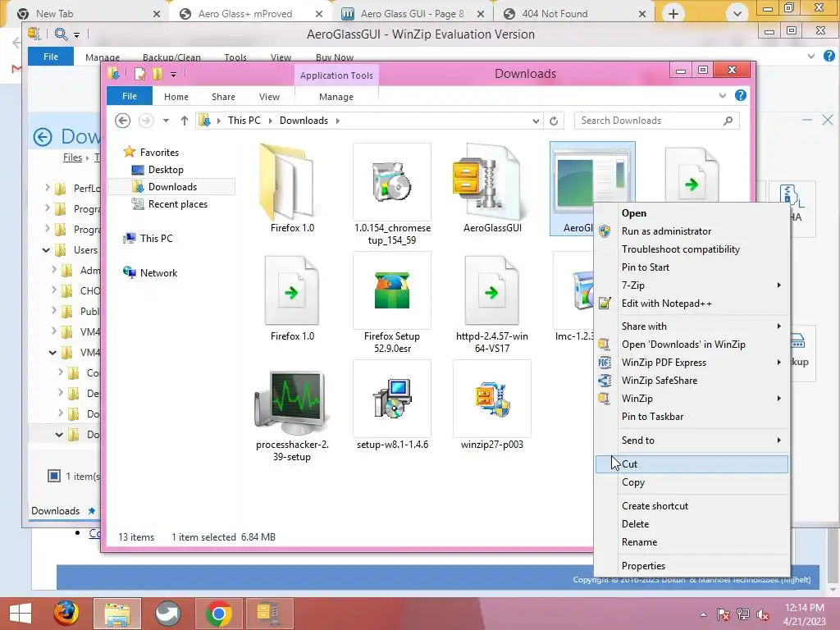Click the taskbar clock showing 12:14 PM
The image size is (840, 630).
[x=805, y=614]
